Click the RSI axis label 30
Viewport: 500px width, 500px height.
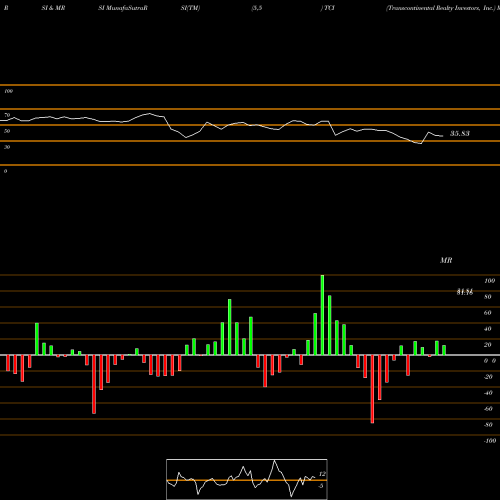click(x=7, y=147)
